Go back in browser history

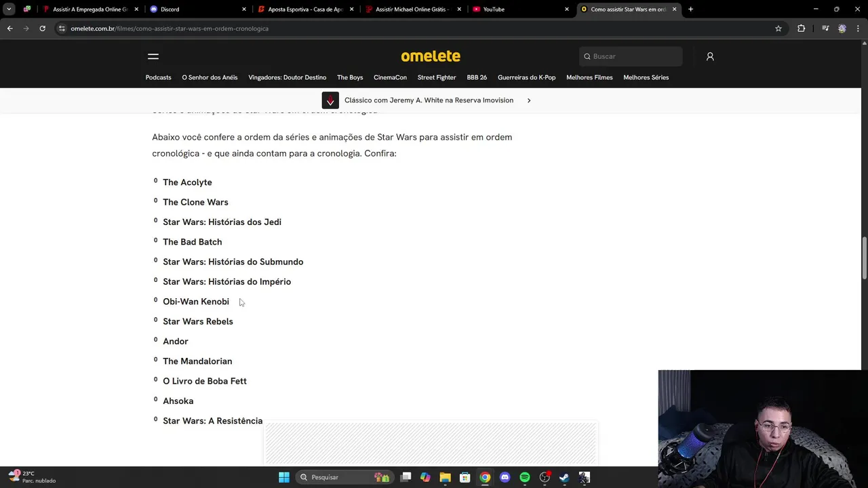click(x=9, y=28)
